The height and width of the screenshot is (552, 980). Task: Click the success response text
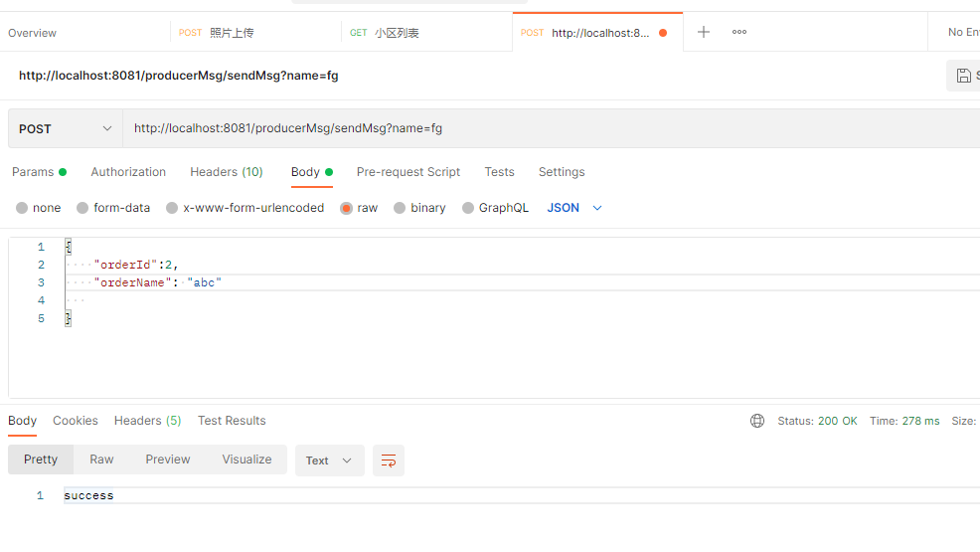pyautogui.click(x=88, y=495)
